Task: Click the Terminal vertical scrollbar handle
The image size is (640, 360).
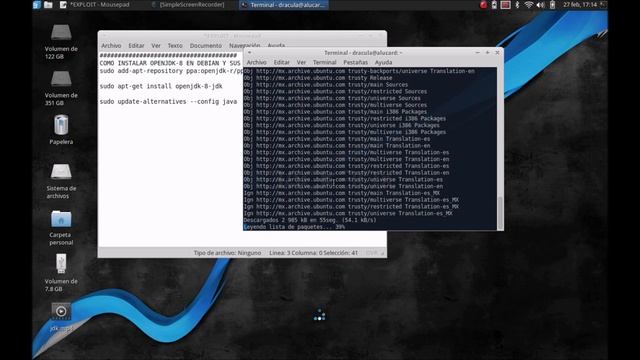Action: click(x=500, y=212)
